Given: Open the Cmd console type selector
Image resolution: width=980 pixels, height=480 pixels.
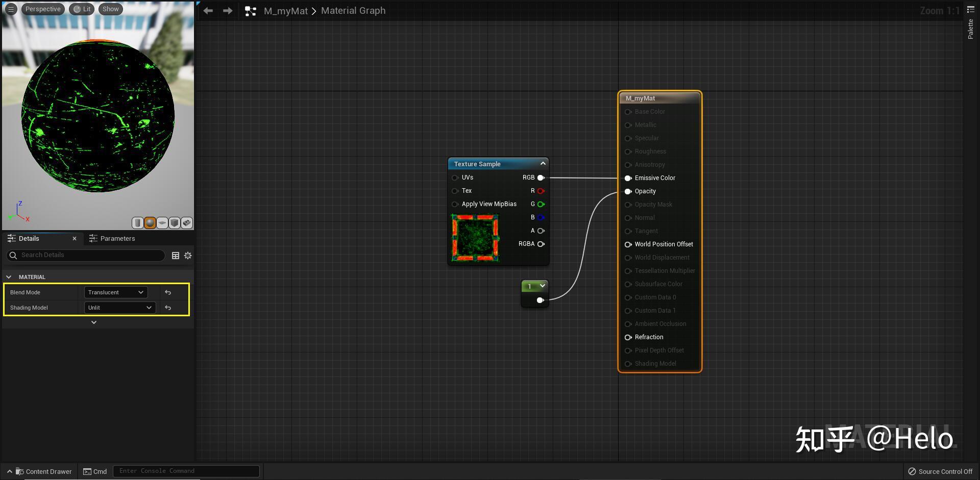Looking at the screenshot, I should 95,471.
